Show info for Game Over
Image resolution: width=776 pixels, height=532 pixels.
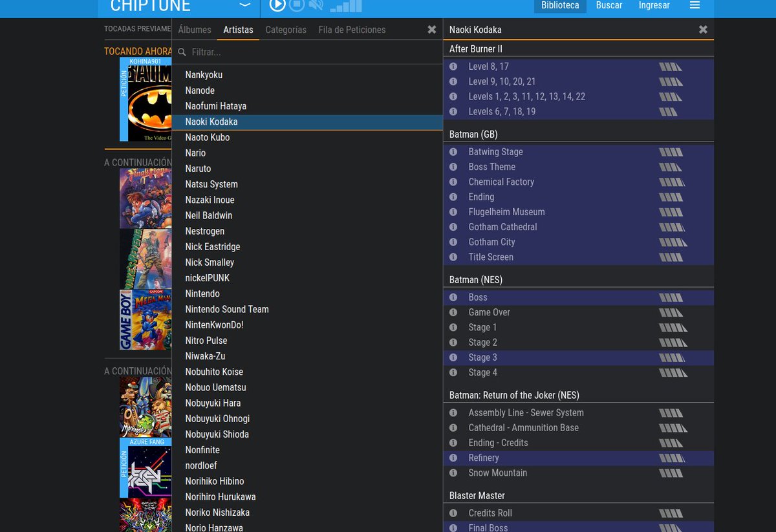453,312
